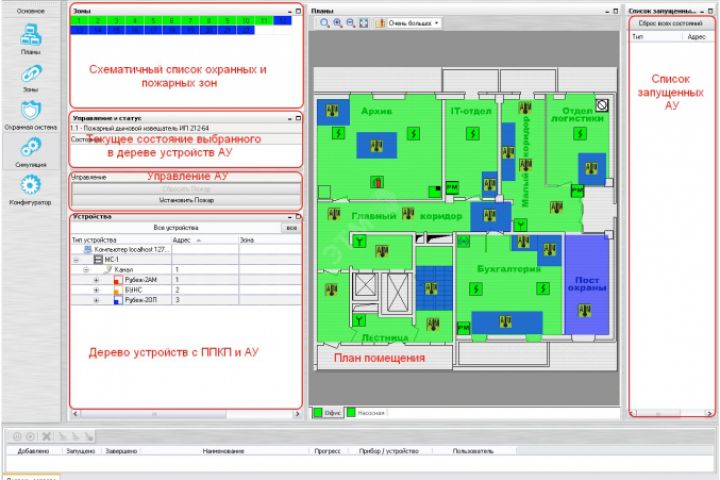Open the Основное sidebar header
Viewport: 720px width, 480px height.
click(x=31, y=11)
